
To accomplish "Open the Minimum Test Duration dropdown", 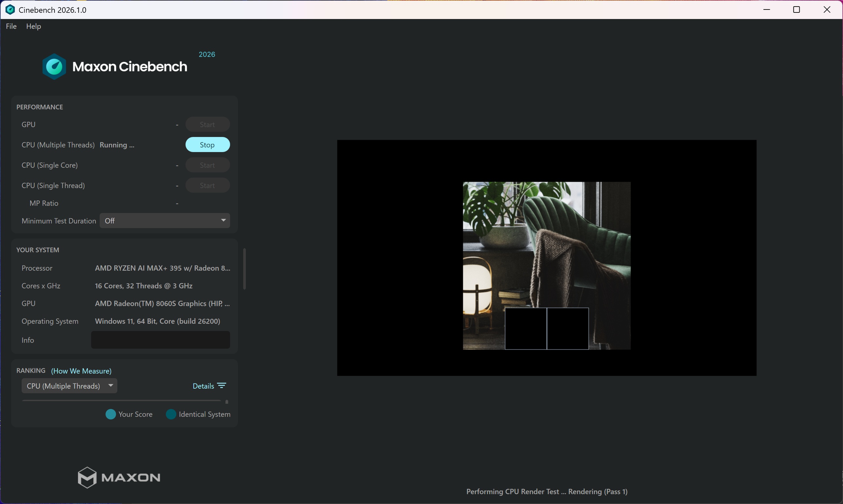I will pos(165,221).
